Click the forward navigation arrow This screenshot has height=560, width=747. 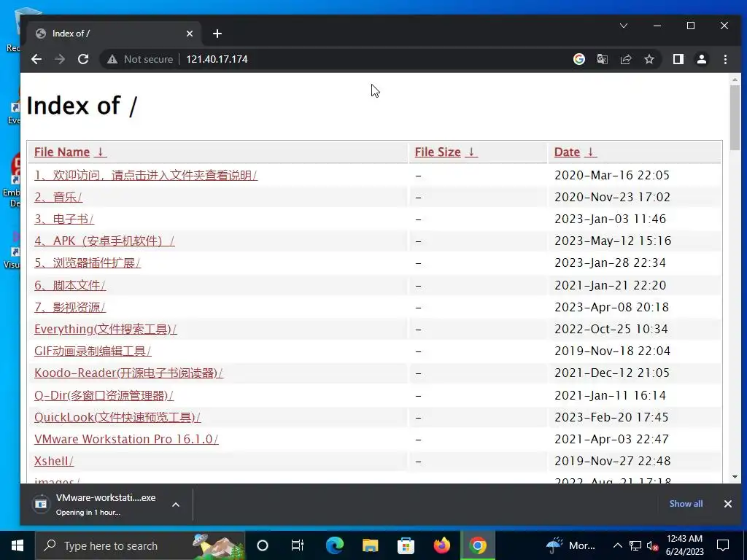(x=60, y=59)
